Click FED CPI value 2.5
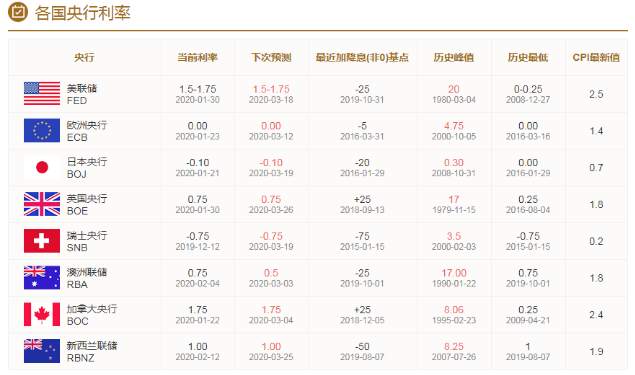This screenshot has height=375, width=635. 596,94
